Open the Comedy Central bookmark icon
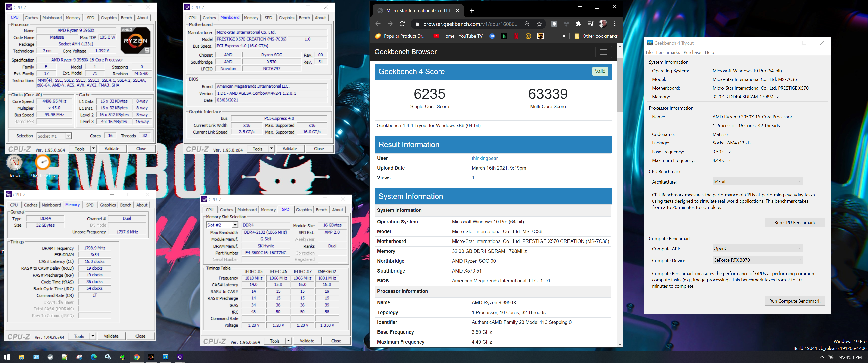 point(528,36)
